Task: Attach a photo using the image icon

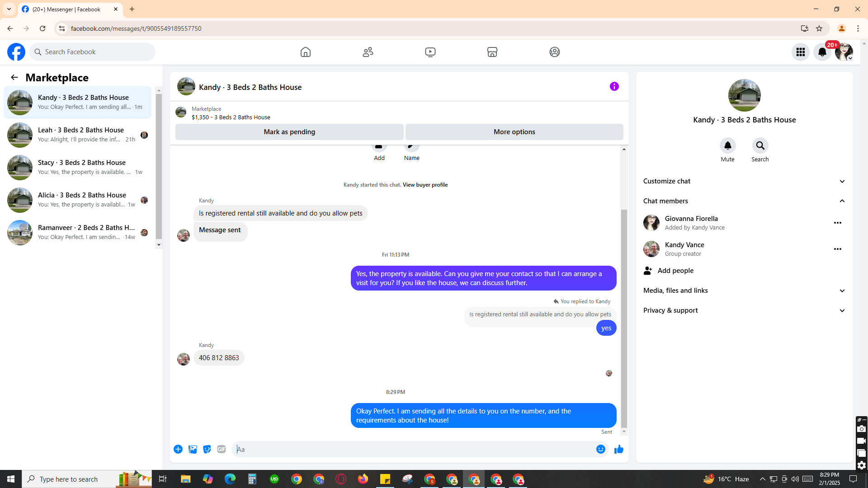Action: tap(193, 449)
